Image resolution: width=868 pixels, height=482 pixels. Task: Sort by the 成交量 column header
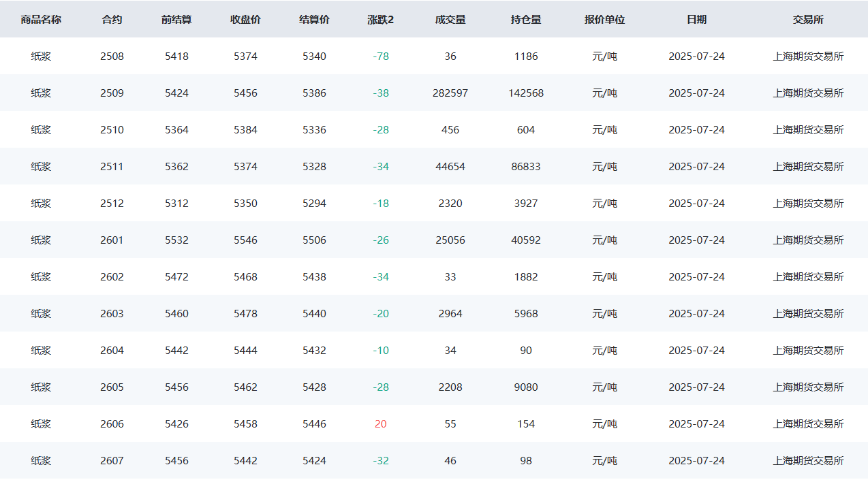tap(450, 20)
